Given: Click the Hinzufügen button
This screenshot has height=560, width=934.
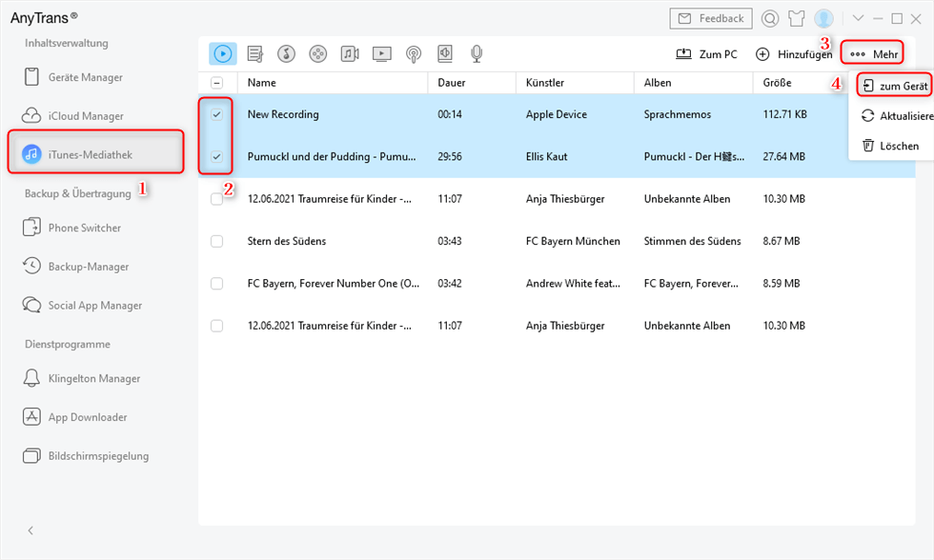Looking at the screenshot, I should point(793,54).
